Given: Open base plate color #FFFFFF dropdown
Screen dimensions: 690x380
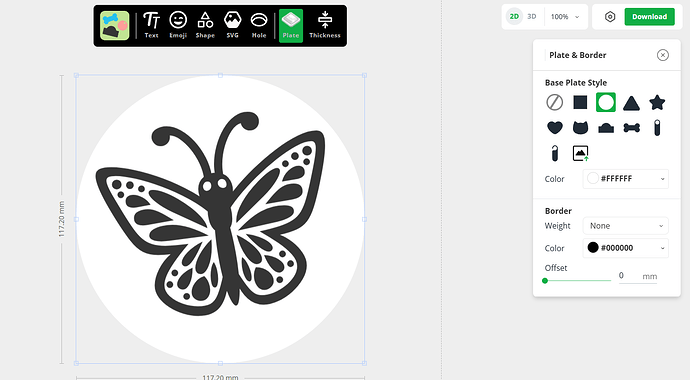Looking at the screenshot, I should (x=625, y=179).
